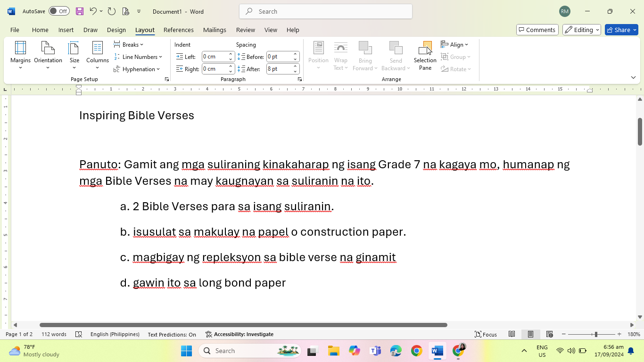Open Paragraph settings dialog launcher
The height and width of the screenshot is (362, 644).
tap(300, 80)
